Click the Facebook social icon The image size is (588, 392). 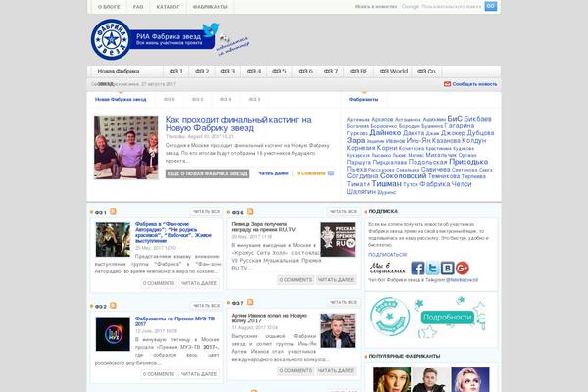417,268
